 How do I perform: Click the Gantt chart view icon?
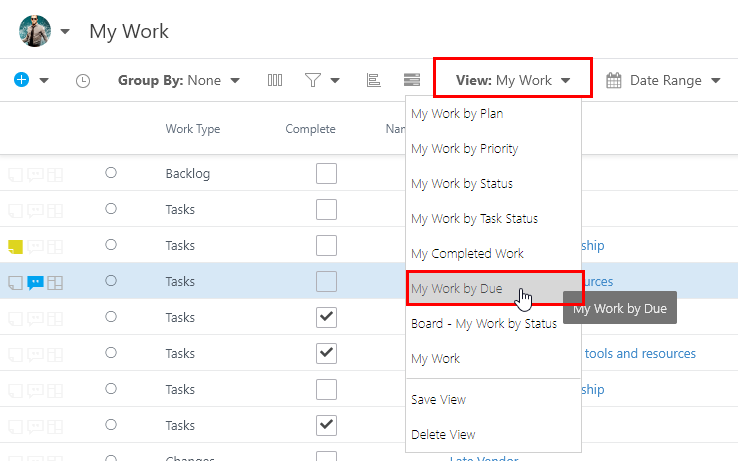coord(373,81)
